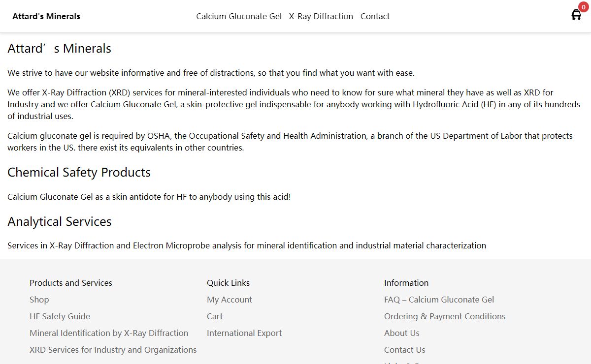Screen dimensions: 591x364
Task: Open the shopping cart icon
Action: coord(576,15)
